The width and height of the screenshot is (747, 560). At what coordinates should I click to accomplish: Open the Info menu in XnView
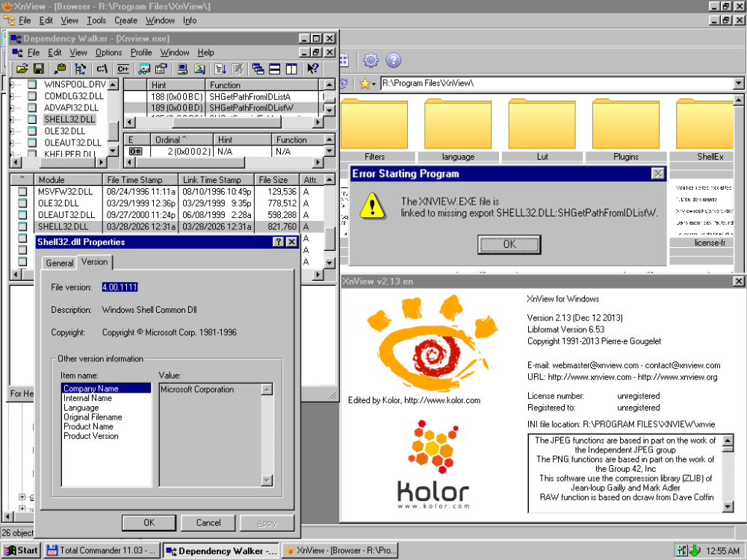(x=190, y=20)
